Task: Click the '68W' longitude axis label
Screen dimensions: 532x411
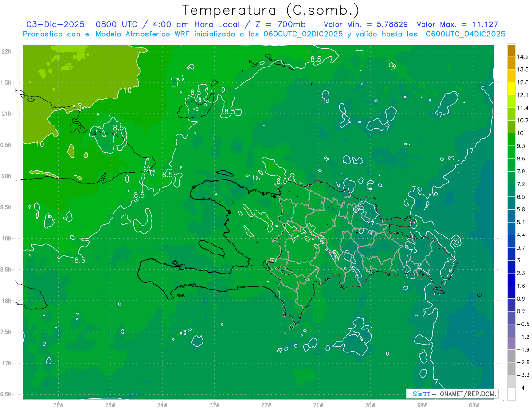Action: pyautogui.click(x=474, y=405)
